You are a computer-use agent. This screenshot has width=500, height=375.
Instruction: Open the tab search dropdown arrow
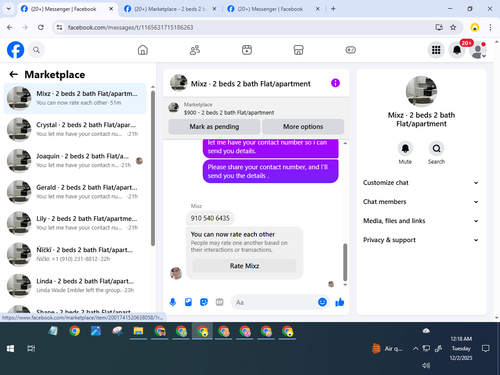(x=9, y=9)
